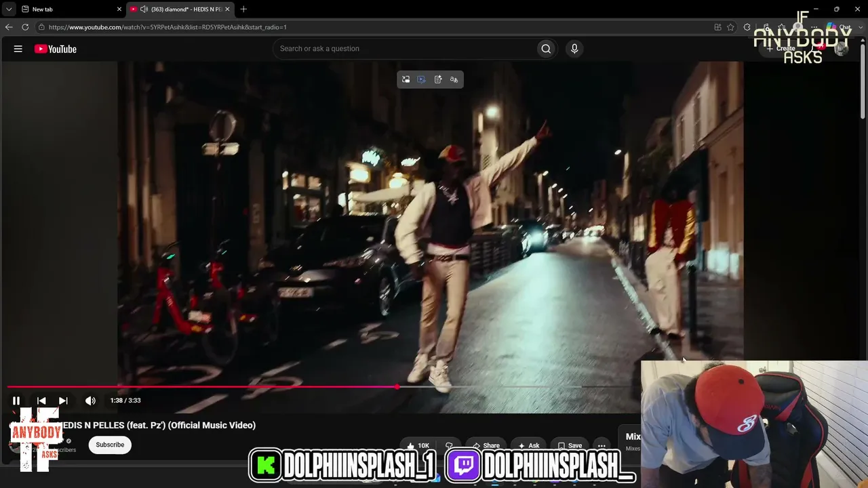Skip to the next video

coord(63,401)
